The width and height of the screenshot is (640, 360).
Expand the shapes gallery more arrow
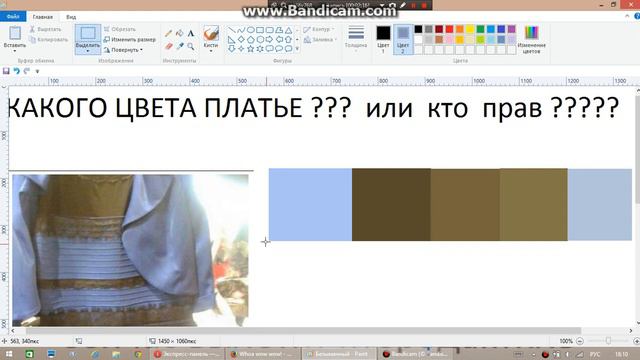click(x=297, y=49)
